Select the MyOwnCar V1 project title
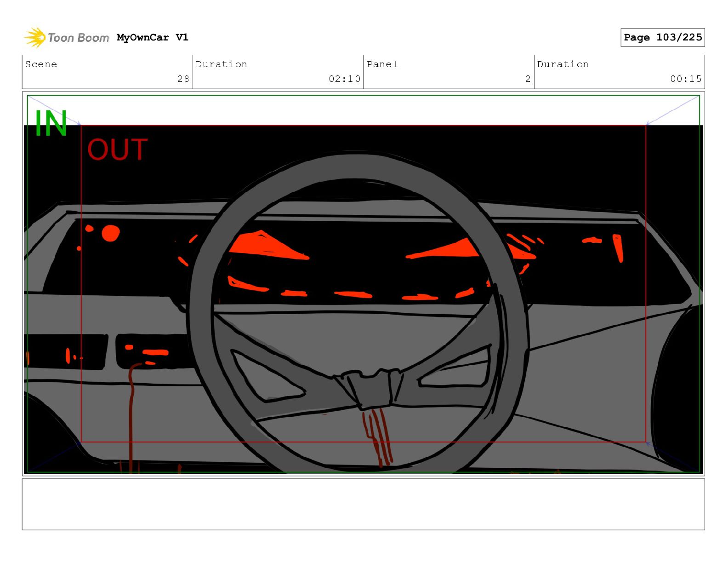Screen dimensions: 728x563 [153, 37]
